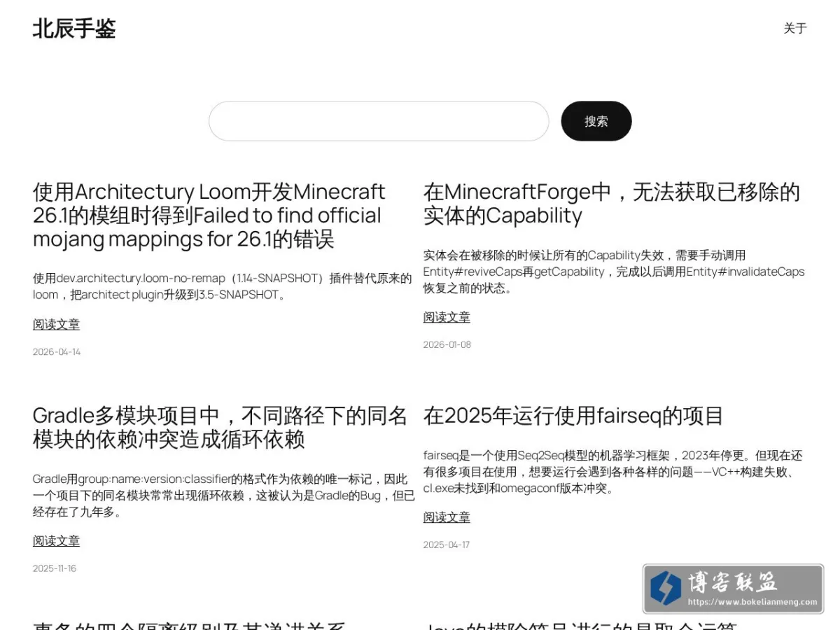
Task: Click the excerpt mentioning group:name:version:classifier
Action: pyautogui.click(x=224, y=496)
